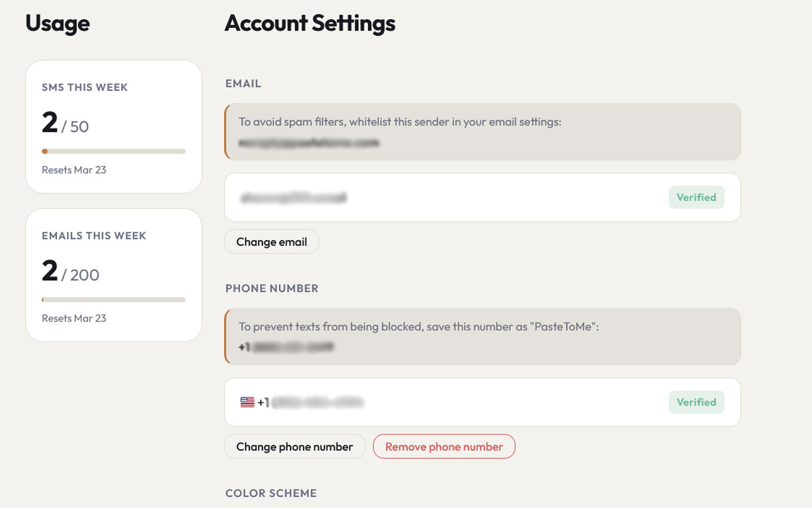Image resolution: width=812 pixels, height=508 pixels.
Task: Click 'Resets Mar 23' under the Emails card
Action: click(74, 318)
